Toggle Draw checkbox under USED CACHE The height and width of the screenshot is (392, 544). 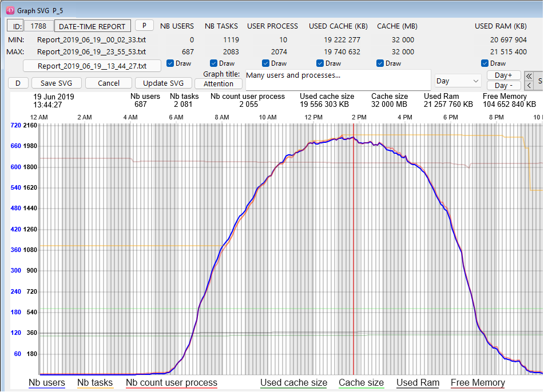320,63
